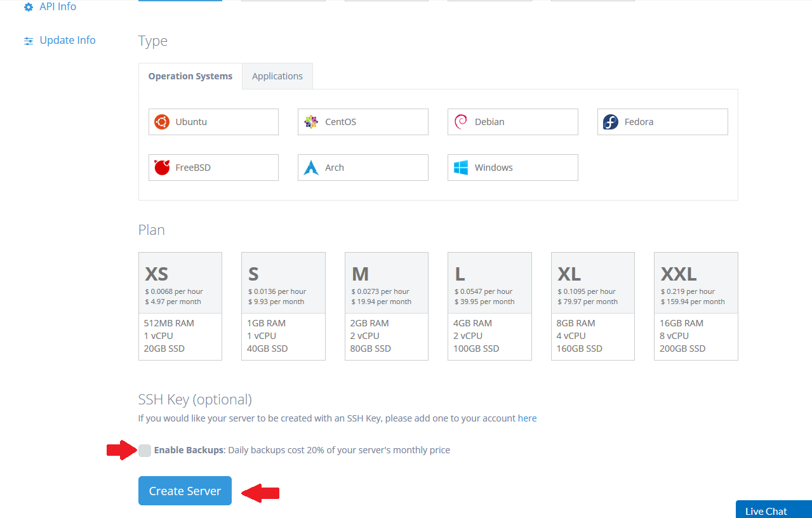The width and height of the screenshot is (812, 518).
Task: Click the Debian swirl logo icon
Action: click(461, 122)
